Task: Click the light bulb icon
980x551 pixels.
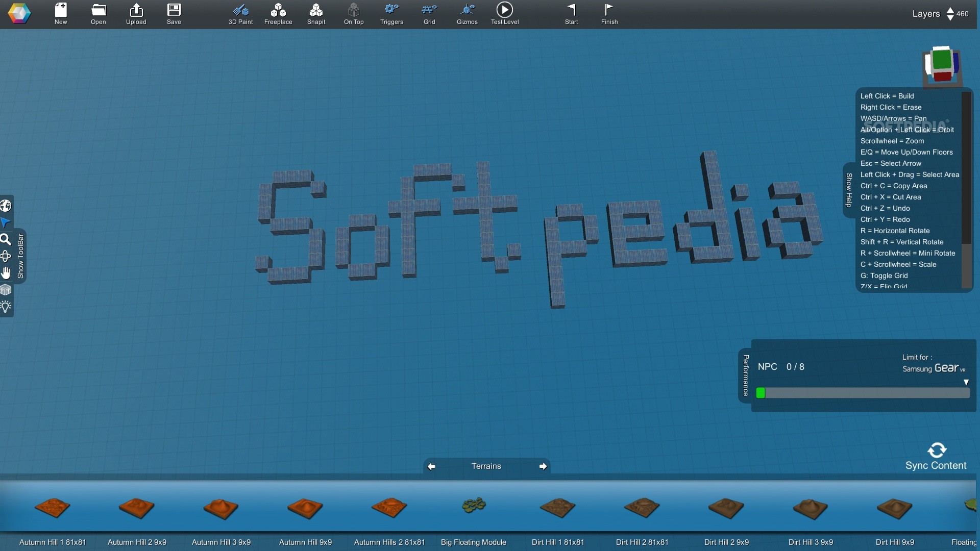Action: pos(6,307)
